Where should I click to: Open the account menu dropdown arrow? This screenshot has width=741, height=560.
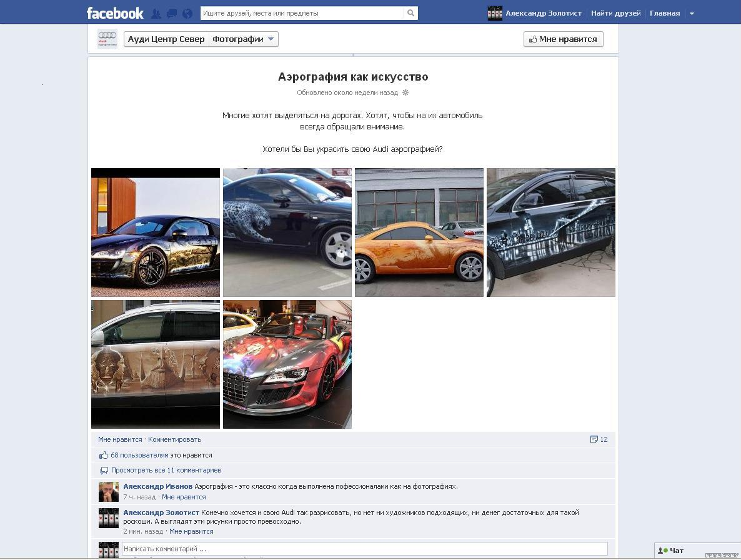click(x=692, y=14)
